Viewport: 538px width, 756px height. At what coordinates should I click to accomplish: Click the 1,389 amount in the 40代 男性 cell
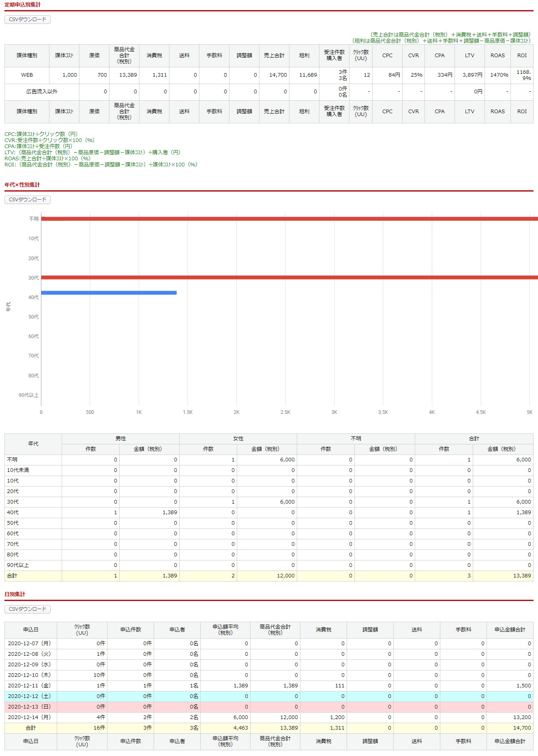(170, 513)
